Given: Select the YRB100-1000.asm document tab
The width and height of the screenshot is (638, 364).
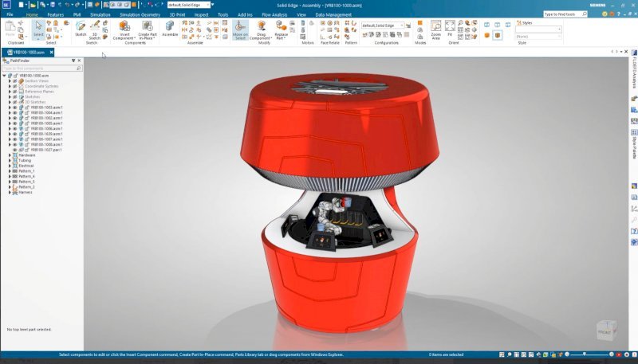Looking at the screenshot, I should (x=26, y=52).
